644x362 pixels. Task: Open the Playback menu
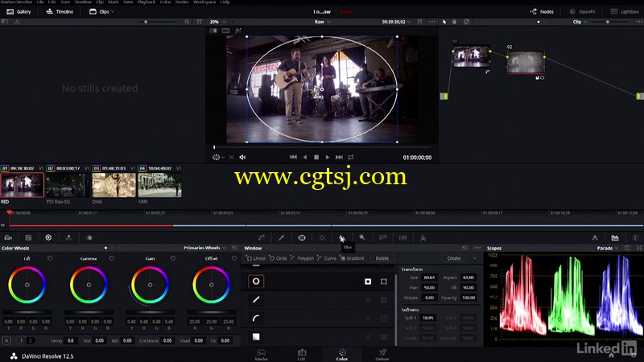click(147, 2)
